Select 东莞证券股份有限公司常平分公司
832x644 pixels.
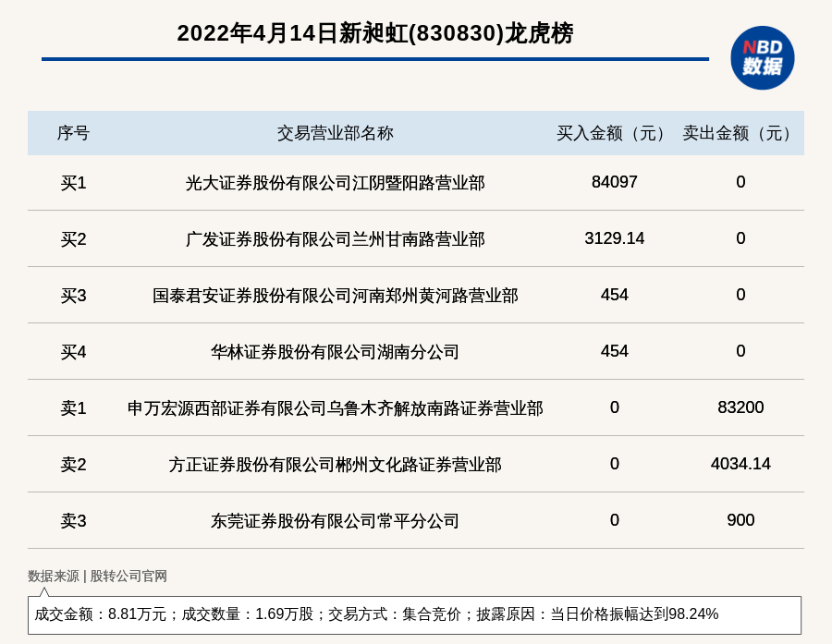coord(336,520)
